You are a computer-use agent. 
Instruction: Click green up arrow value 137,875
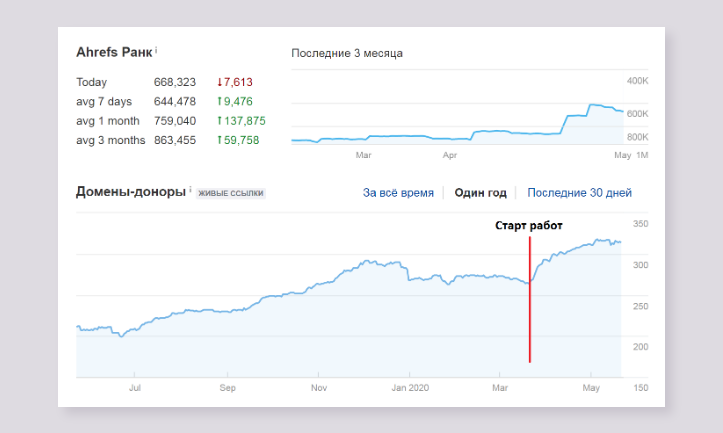[241, 120]
